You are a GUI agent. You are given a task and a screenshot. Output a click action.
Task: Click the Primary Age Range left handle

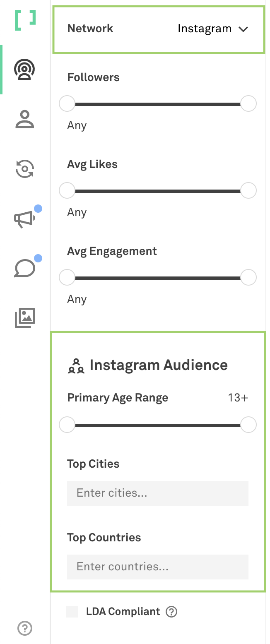coord(67,425)
